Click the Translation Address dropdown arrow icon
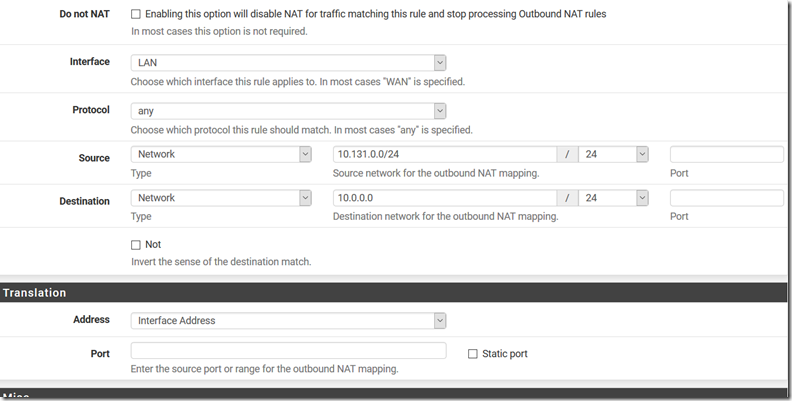This screenshot has height=401, width=792. (x=440, y=321)
